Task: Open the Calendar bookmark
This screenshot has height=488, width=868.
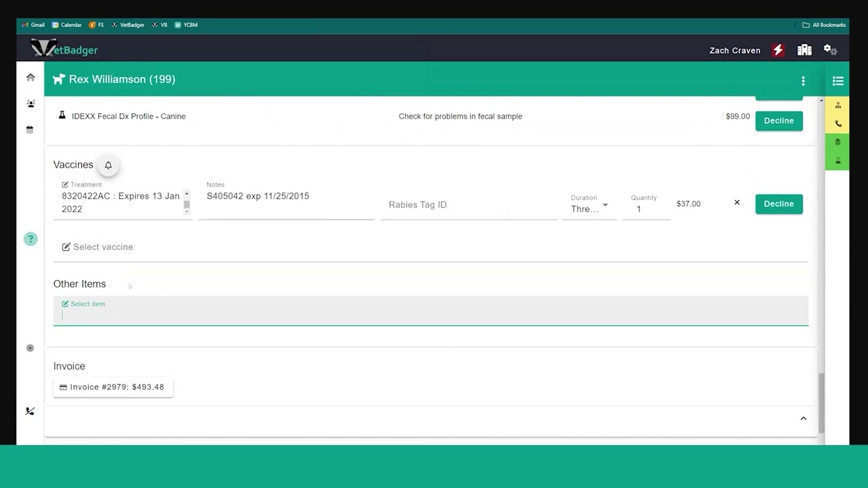Action: (66, 25)
